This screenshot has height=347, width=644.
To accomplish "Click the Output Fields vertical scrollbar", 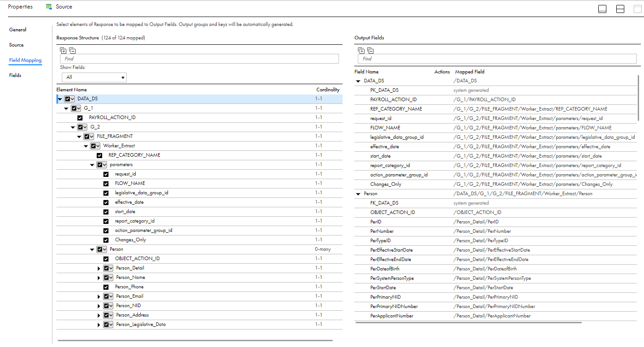I will [639, 98].
